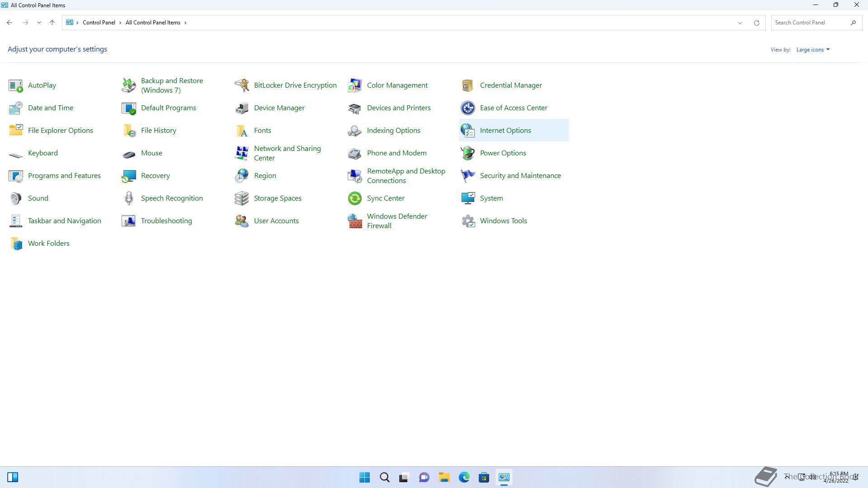Click the Control Panel breadcrumb
This screenshot has width=868, height=488.
pyautogui.click(x=99, y=23)
